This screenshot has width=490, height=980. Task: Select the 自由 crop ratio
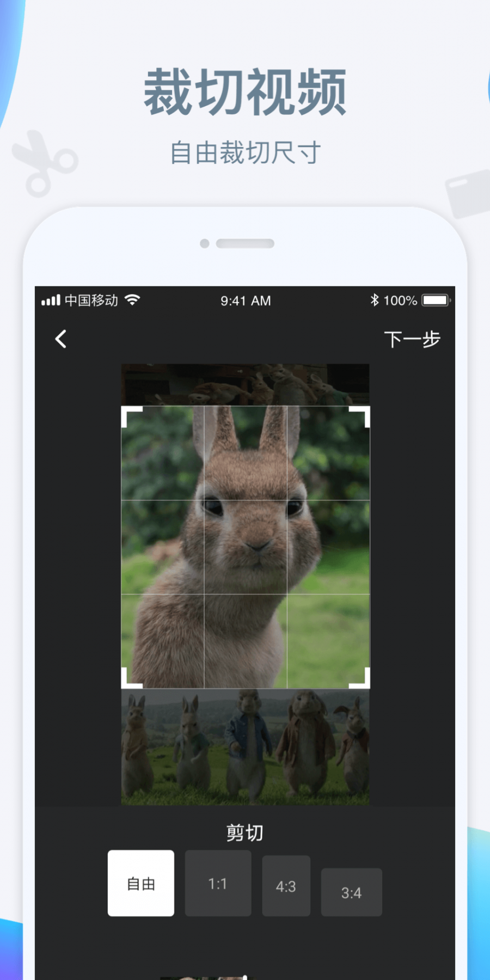pos(141,883)
